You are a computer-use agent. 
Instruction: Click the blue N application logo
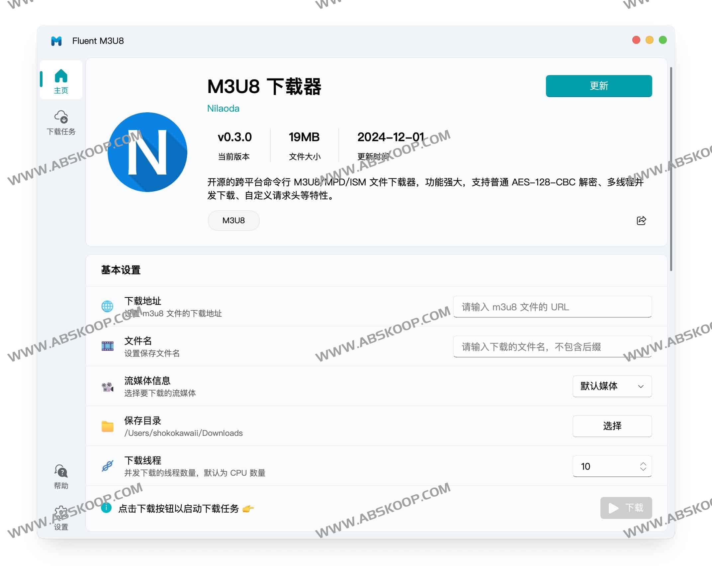click(147, 152)
